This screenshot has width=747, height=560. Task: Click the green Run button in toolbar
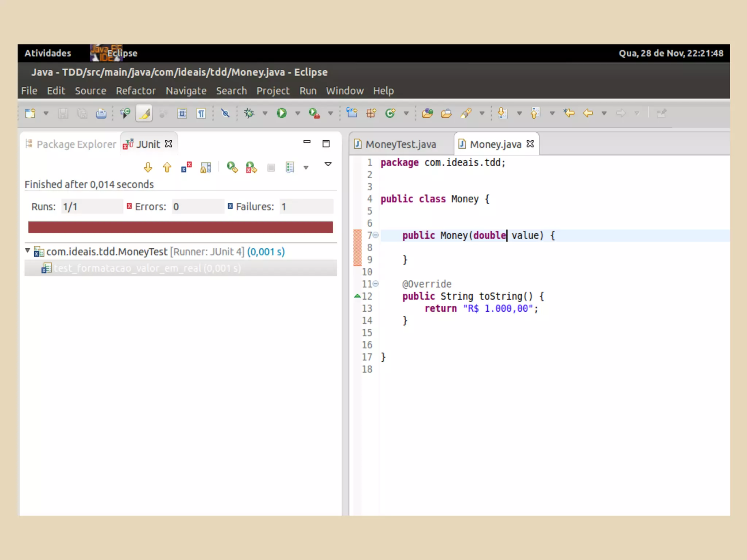[x=281, y=113]
